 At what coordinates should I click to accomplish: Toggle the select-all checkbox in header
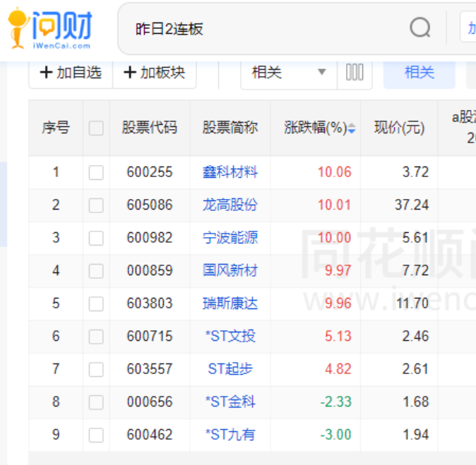(96, 128)
